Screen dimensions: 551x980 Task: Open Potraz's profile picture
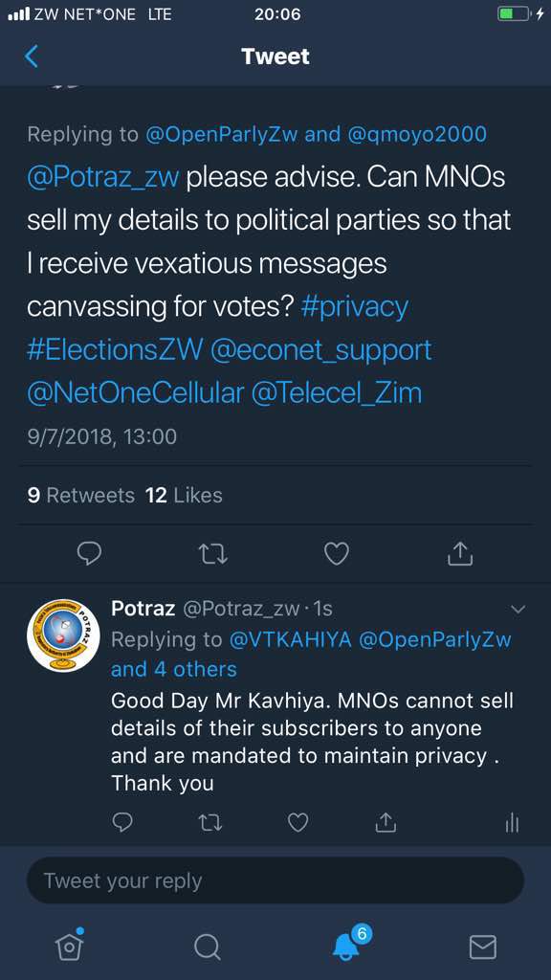tap(62, 635)
